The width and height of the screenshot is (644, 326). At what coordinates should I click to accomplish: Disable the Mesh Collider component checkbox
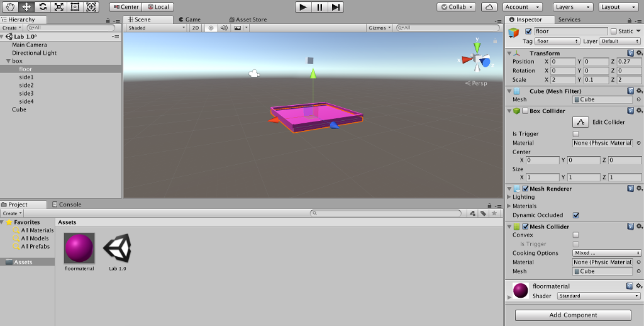tap(525, 227)
